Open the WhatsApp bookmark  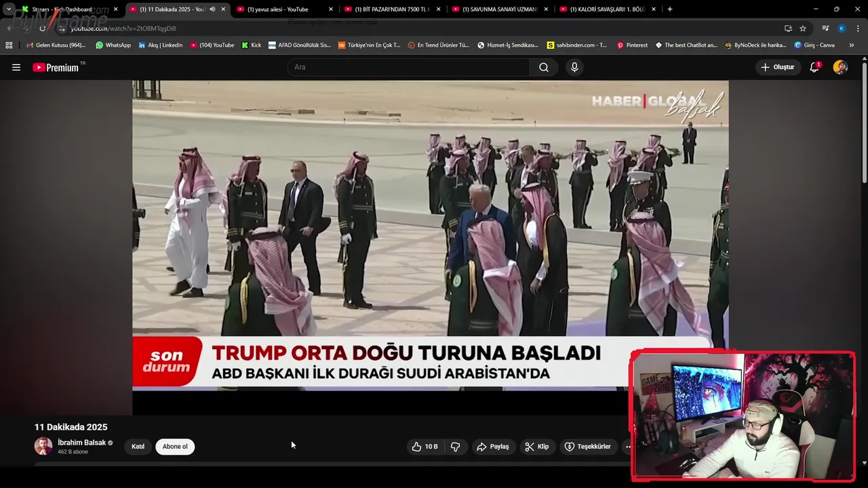pos(113,45)
